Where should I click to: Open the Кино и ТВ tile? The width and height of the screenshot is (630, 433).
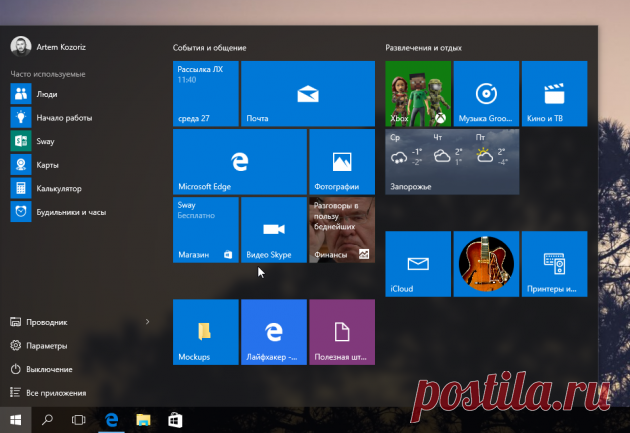point(554,94)
